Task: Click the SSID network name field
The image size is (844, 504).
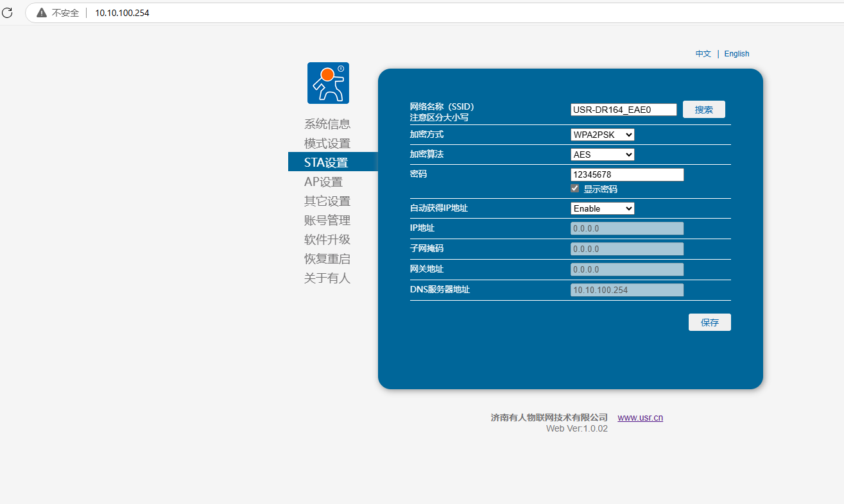Action: click(x=623, y=110)
